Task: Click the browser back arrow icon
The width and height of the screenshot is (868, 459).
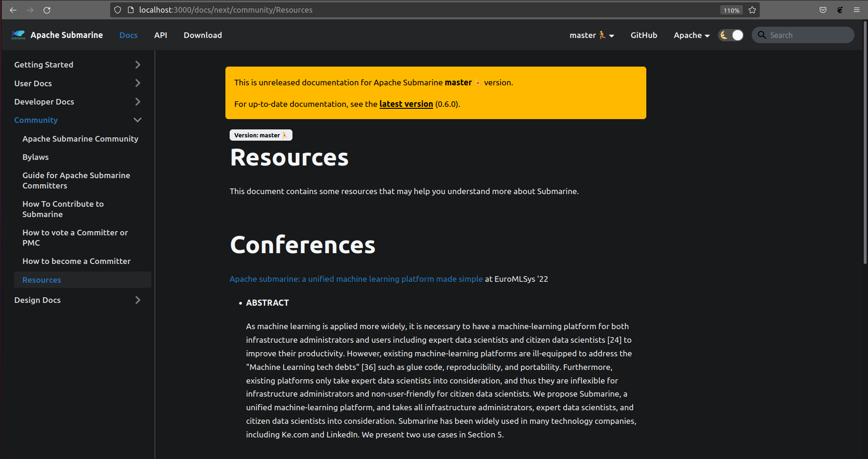Action: [13, 9]
